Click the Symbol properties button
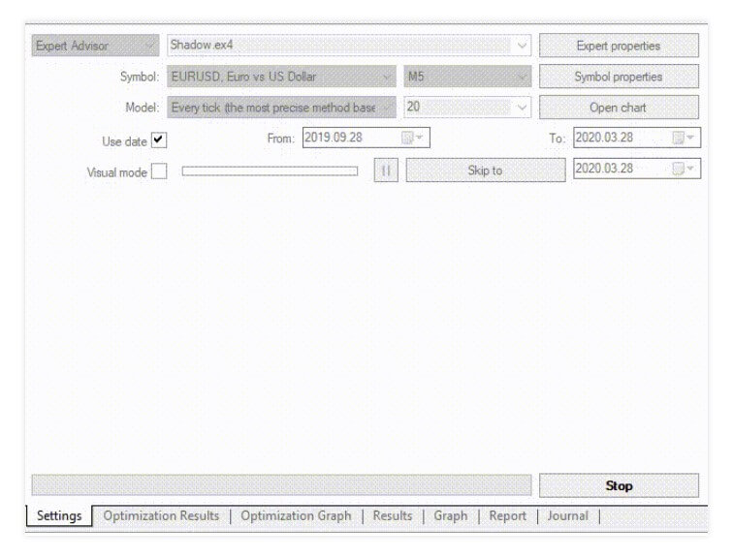The height and width of the screenshot is (560, 733). point(619,77)
